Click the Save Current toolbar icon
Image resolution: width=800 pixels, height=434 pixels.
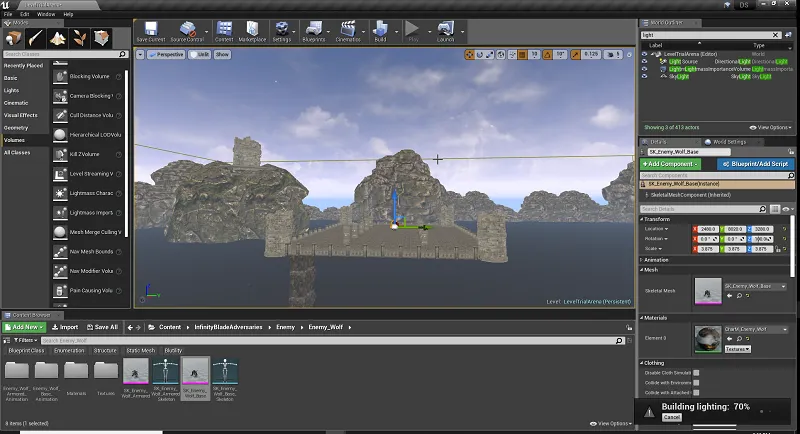(151, 32)
